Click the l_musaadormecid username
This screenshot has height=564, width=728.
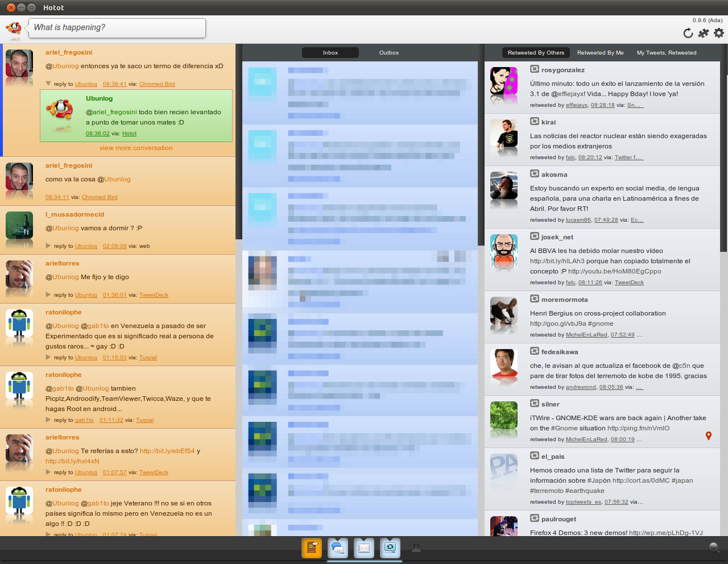[75, 214]
